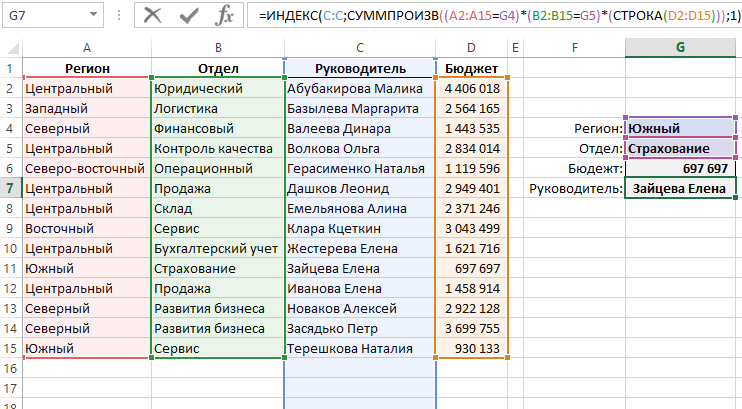
Task: Select budget cell 3 043 499
Action: click(471, 229)
